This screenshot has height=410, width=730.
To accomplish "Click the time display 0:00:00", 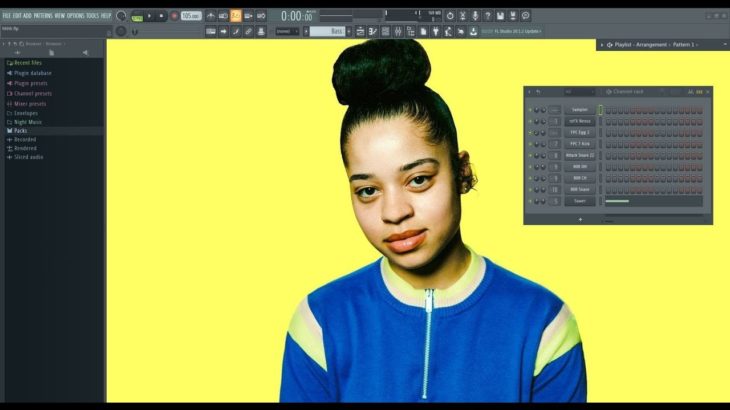I will (x=297, y=16).
